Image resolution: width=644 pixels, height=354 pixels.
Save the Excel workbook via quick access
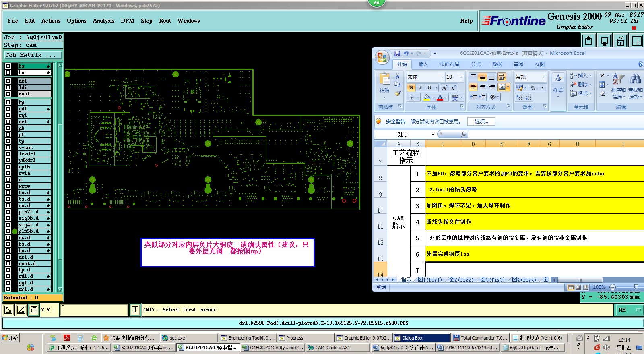pos(397,53)
